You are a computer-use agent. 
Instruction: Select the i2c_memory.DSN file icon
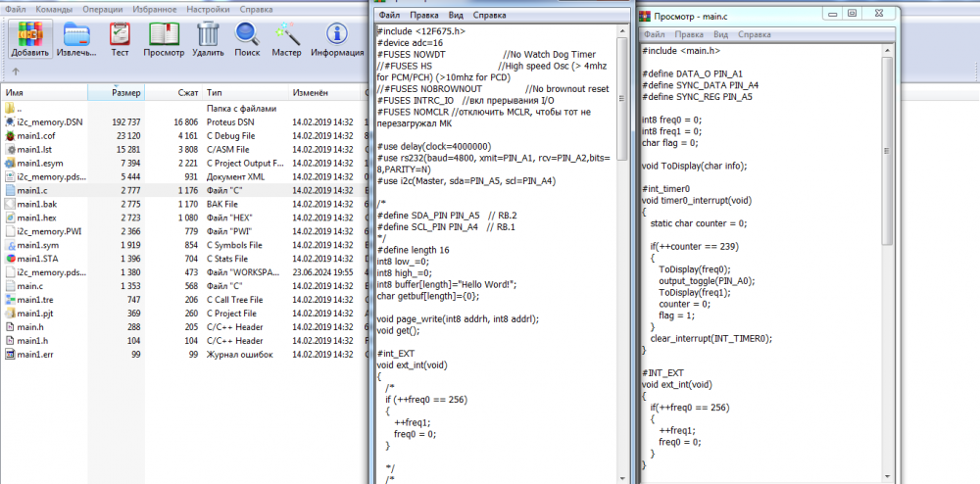tap(10, 121)
